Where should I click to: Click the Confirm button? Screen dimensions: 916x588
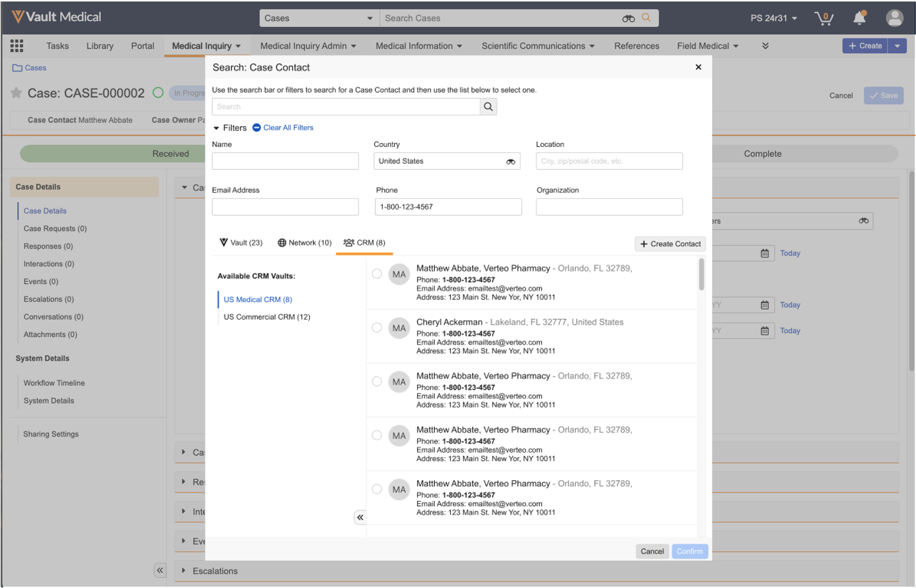point(689,551)
